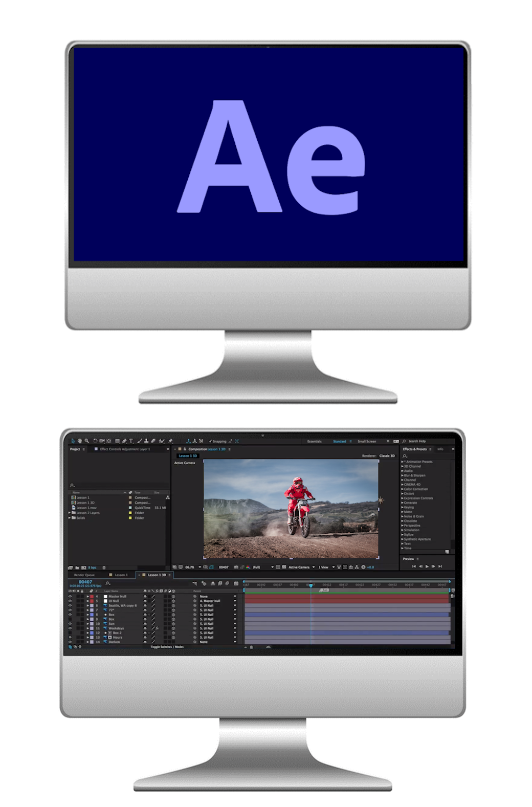Viewport: 532px width, 807px height.
Task: Open the Active Camera view dropdown
Action: 302,567
